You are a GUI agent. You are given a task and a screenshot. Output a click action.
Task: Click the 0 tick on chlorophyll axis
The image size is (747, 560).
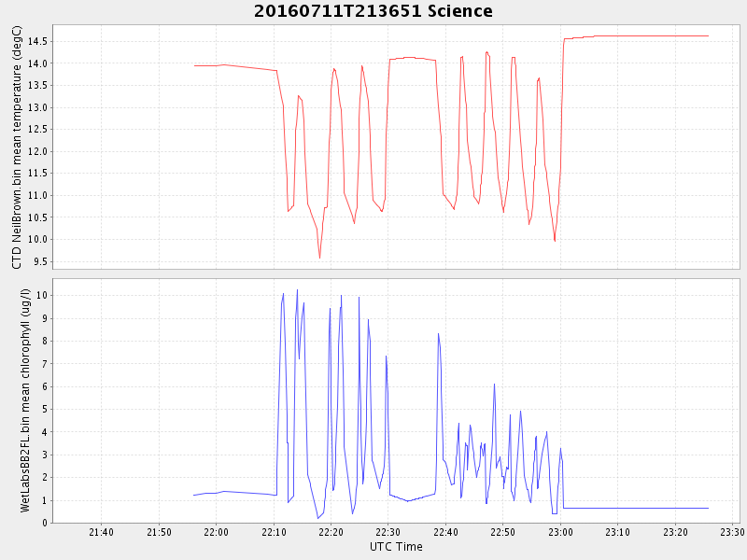coord(44,524)
